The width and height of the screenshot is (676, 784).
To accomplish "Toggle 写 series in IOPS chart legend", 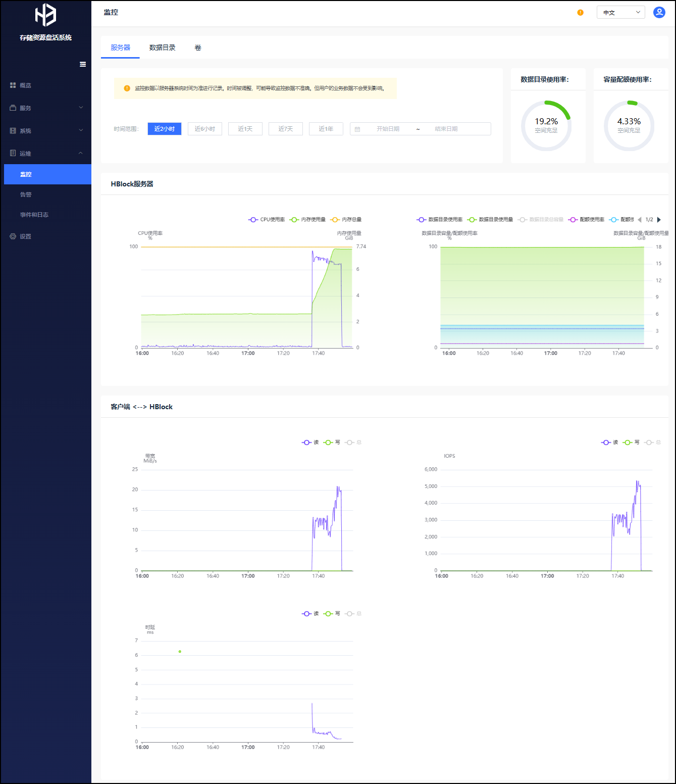I will click(x=631, y=443).
